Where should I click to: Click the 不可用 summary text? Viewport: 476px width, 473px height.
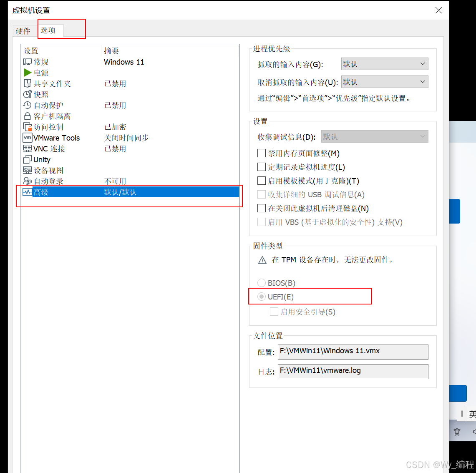[115, 181]
